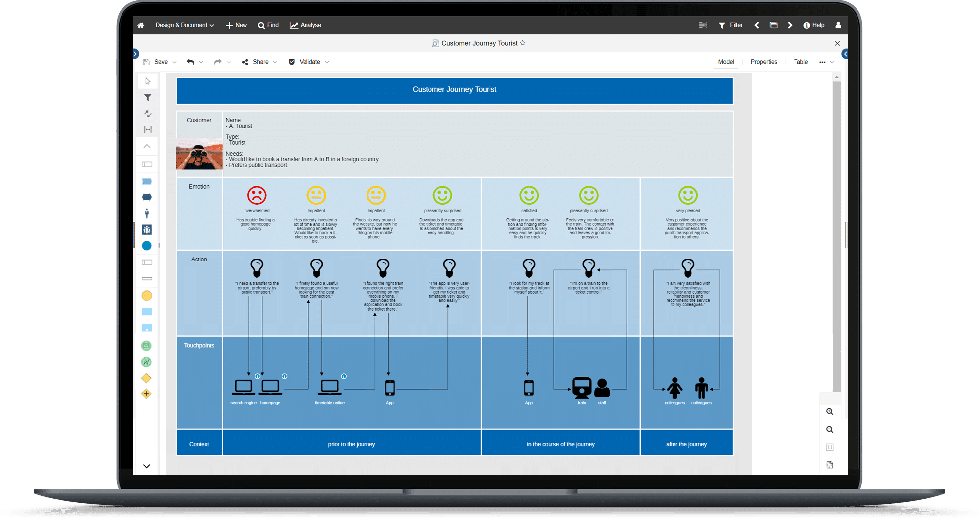980x518 pixels.
Task: Click the zoom in magnifier
Action: pos(829,412)
